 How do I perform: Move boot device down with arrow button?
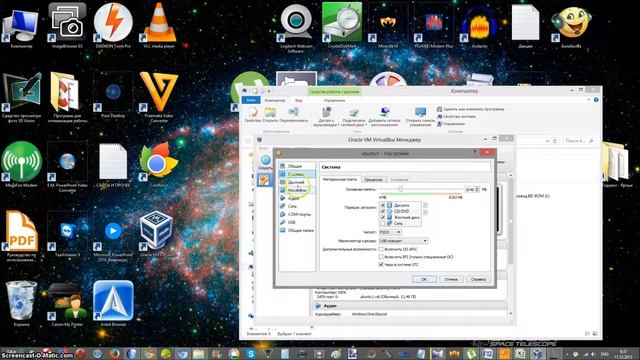pyautogui.click(x=425, y=212)
